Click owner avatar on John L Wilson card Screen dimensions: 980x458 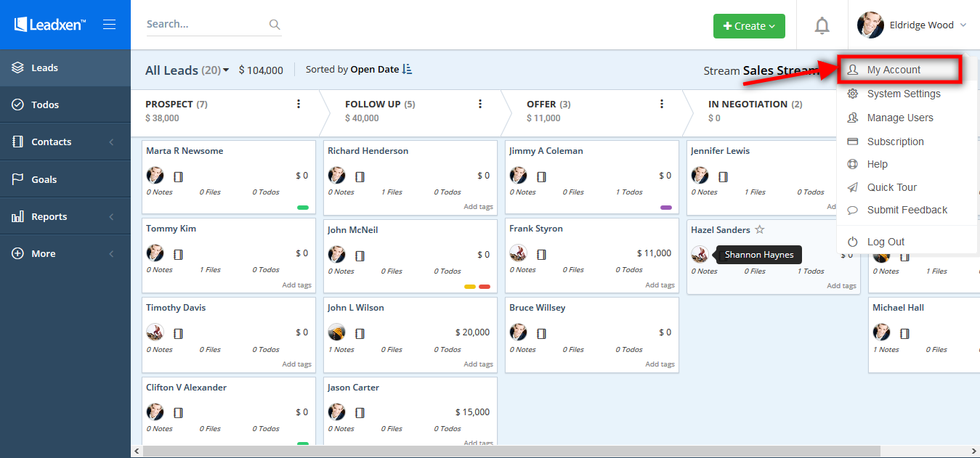(336, 332)
